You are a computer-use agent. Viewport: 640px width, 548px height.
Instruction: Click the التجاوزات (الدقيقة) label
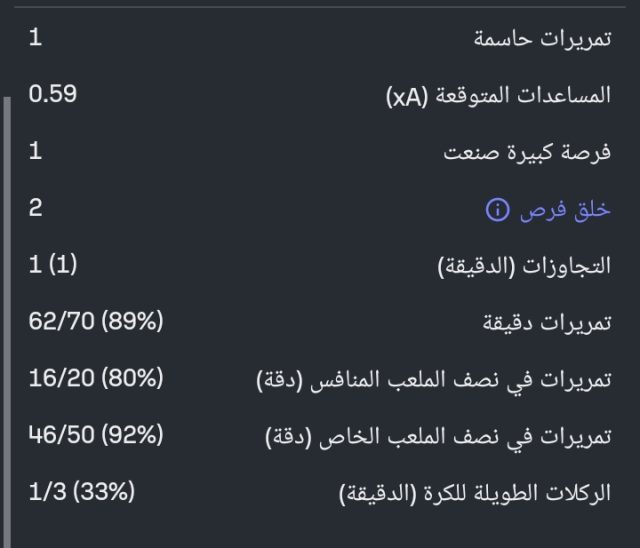[x=524, y=267]
